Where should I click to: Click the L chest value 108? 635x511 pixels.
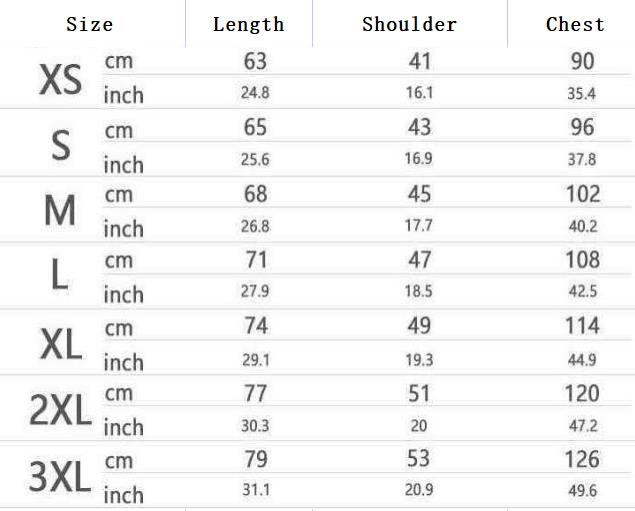582,259
